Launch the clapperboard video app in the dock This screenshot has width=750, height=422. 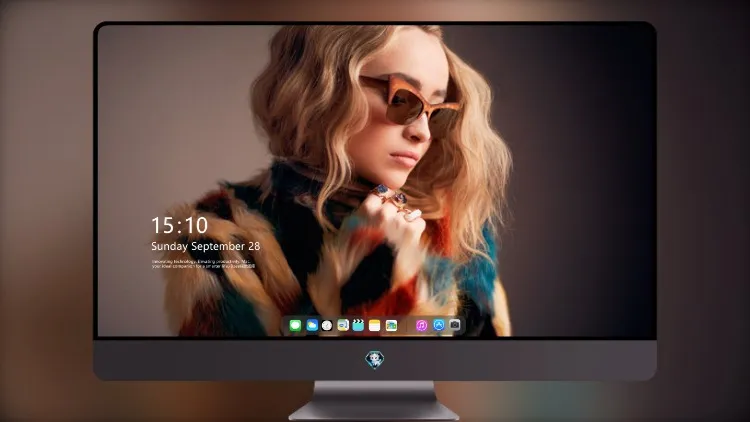pyautogui.click(x=358, y=326)
